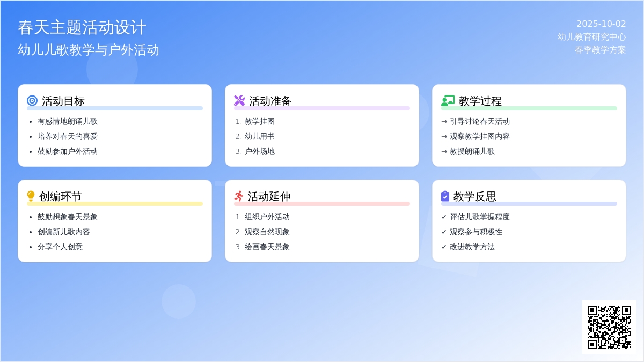Click the teacher icon beside 教学过程
Screen dimensions: 644x362
[x=448, y=101]
